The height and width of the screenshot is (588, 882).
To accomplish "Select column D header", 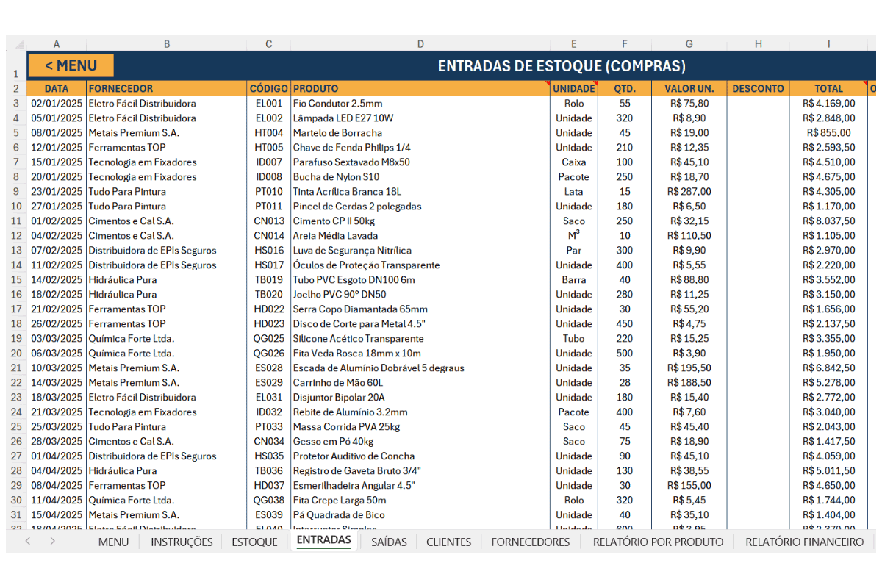I will pyautogui.click(x=420, y=44).
